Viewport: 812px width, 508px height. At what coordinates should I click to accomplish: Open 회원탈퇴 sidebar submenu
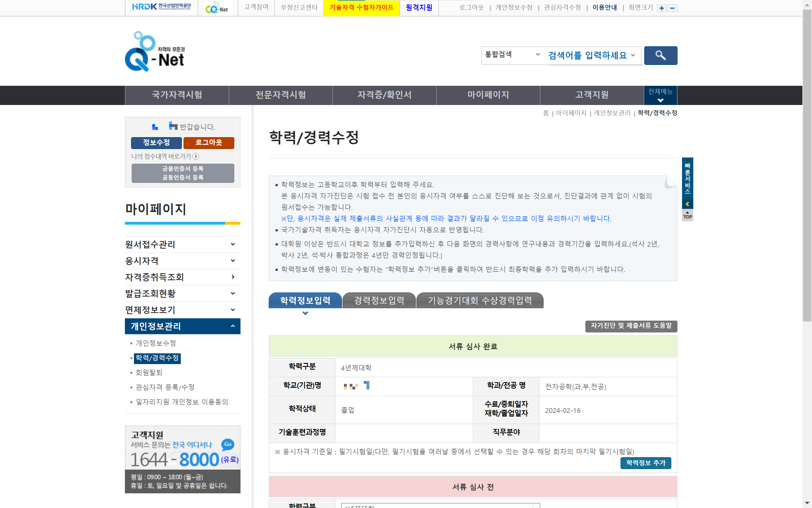pyautogui.click(x=149, y=373)
